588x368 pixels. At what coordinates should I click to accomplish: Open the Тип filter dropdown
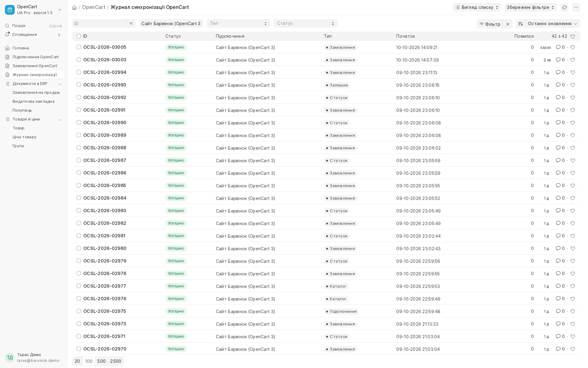click(x=238, y=23)
